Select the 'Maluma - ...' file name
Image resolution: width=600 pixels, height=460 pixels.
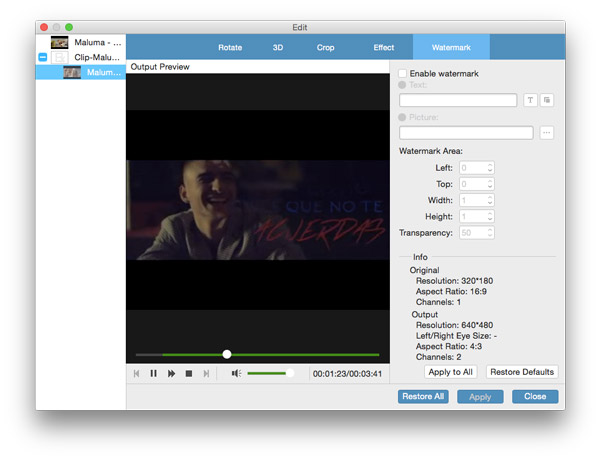pos(98,42)
